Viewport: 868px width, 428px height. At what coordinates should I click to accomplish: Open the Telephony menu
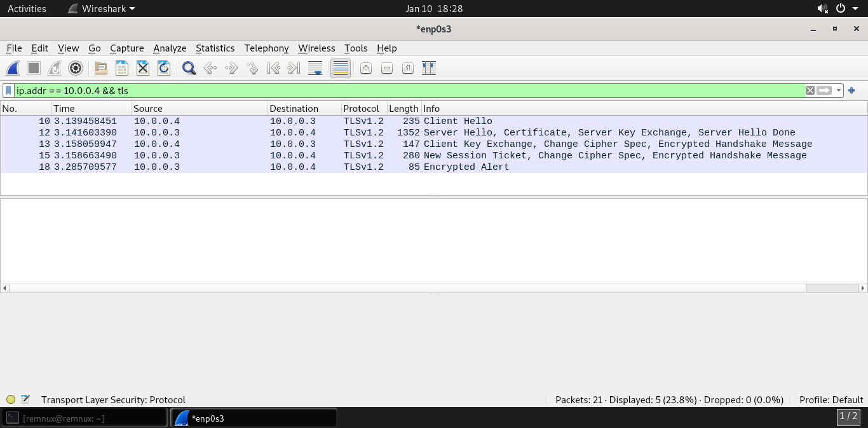266,48
